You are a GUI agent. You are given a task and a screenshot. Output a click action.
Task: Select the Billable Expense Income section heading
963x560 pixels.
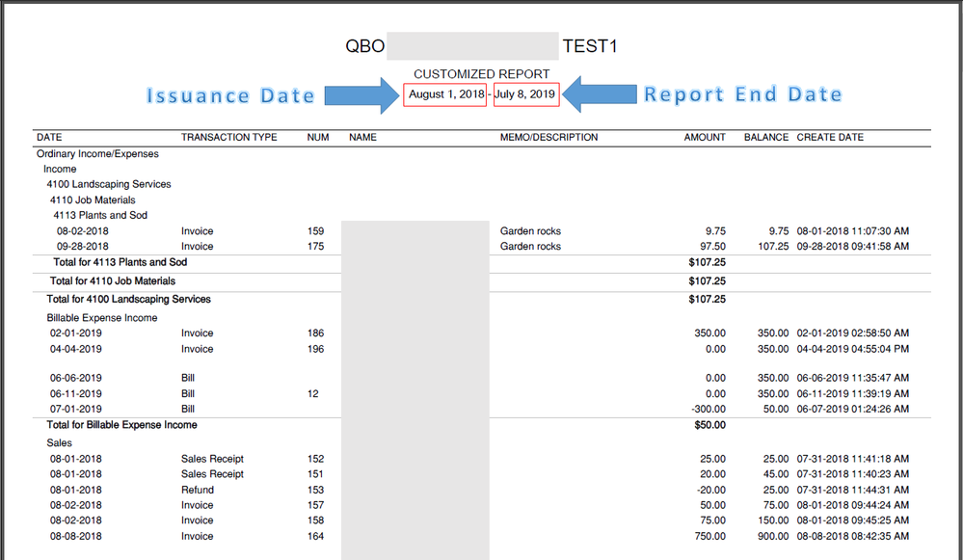click(x=102, y=317)
